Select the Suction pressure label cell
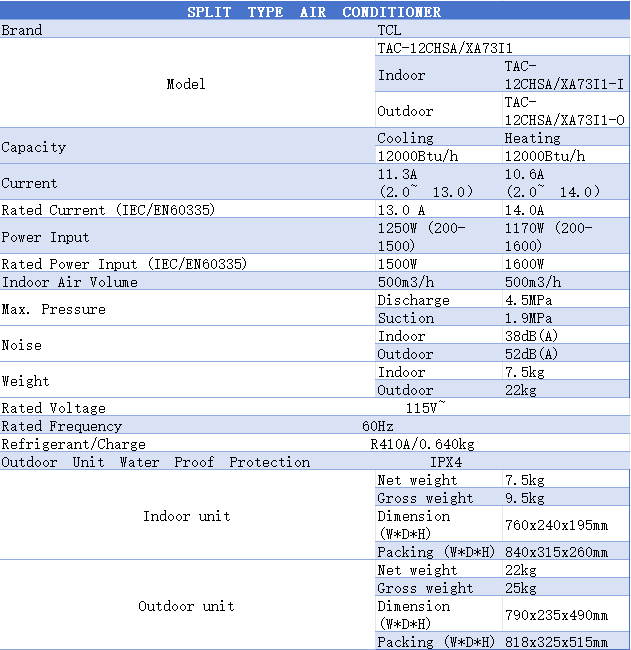This screenshot has height=650, width=631. coord(405,318)
